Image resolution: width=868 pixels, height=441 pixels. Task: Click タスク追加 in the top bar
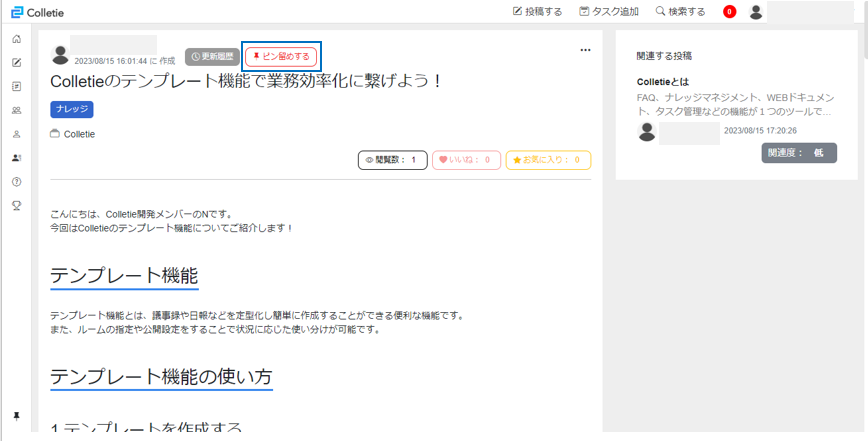click(x=609, y=12)
